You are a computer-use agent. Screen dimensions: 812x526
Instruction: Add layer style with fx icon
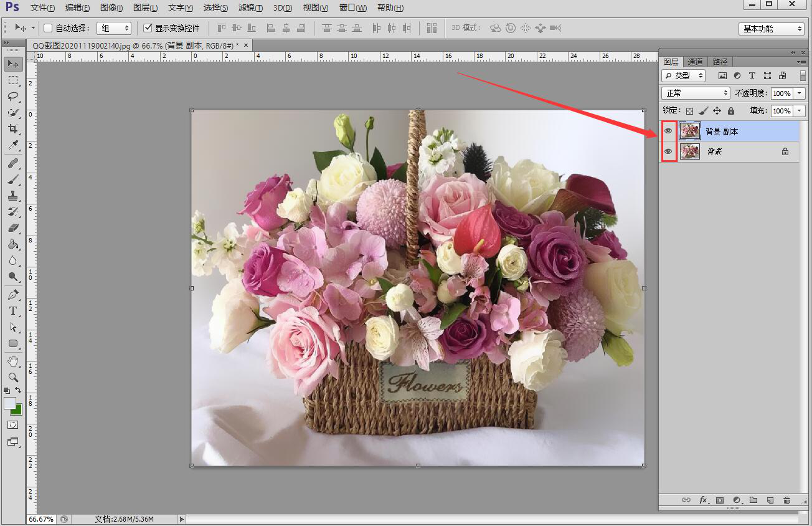704,500
